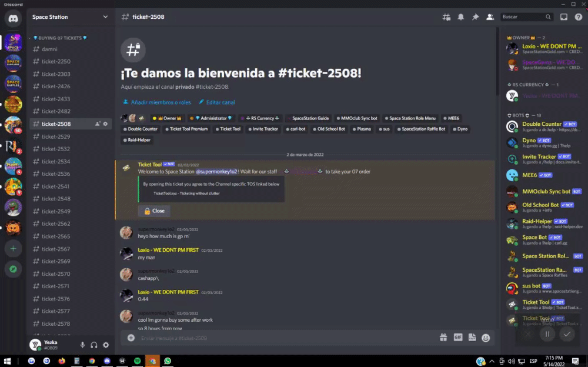The image size is (588, 367).
Task: Select MEE6 bot in member list
Action: (544, 175)
